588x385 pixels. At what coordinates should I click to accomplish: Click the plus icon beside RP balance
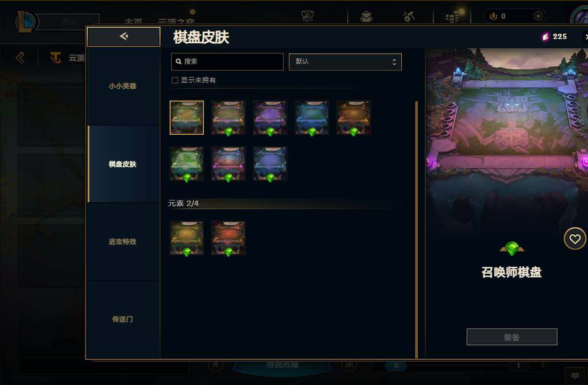coord(538,16)
